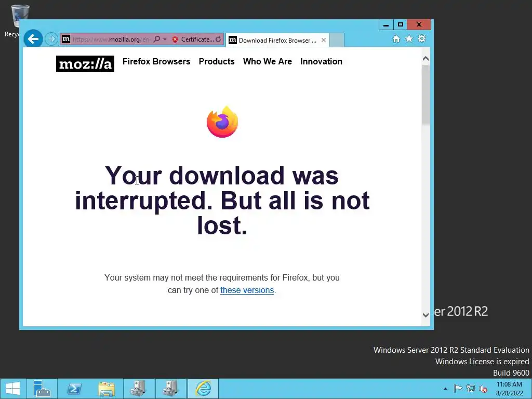Click the muted speaker tray icon

pyautogui.click(x=483, y=389)
